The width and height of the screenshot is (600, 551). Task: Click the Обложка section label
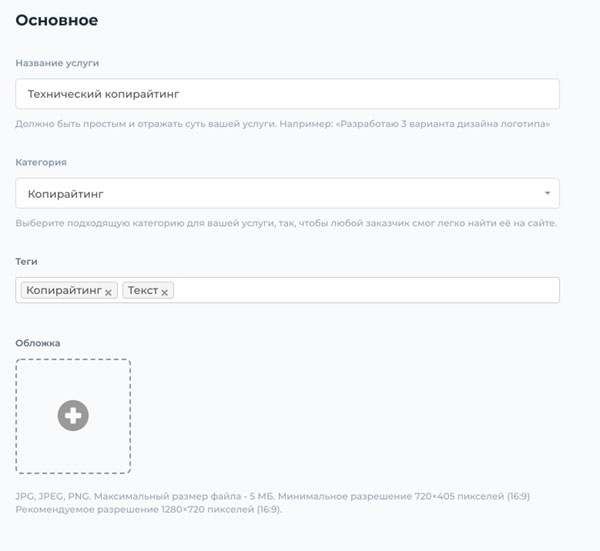pyautogui.click(x=38, y=343)
